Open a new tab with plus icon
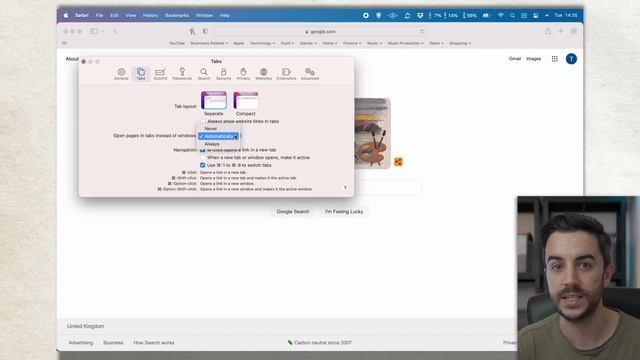This screenshot has height=360, width=640. [561, 31]
